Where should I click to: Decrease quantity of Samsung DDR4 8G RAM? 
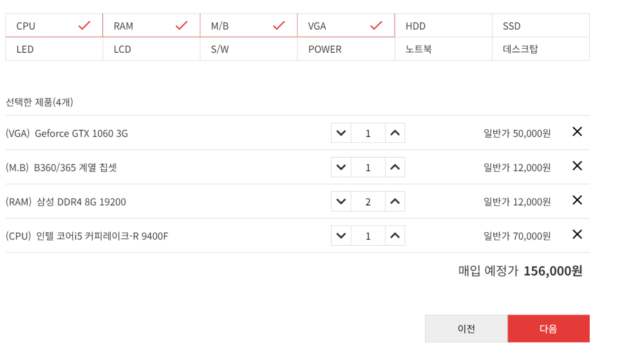(341, 201)
